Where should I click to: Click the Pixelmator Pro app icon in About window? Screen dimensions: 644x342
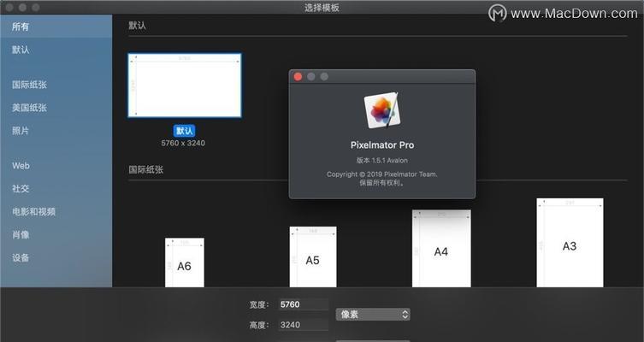[x=382, y=110]
